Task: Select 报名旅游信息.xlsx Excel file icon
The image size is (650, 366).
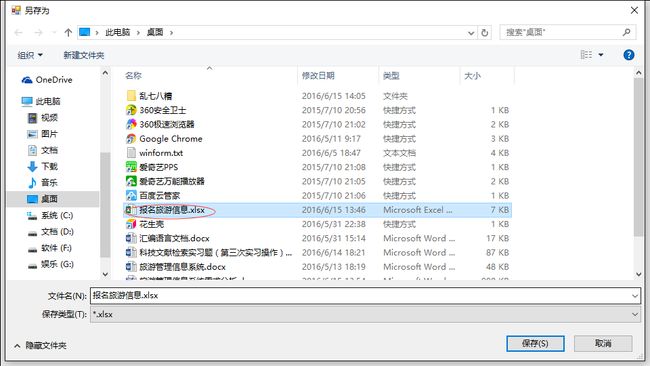Action: (x=131, y=210)
